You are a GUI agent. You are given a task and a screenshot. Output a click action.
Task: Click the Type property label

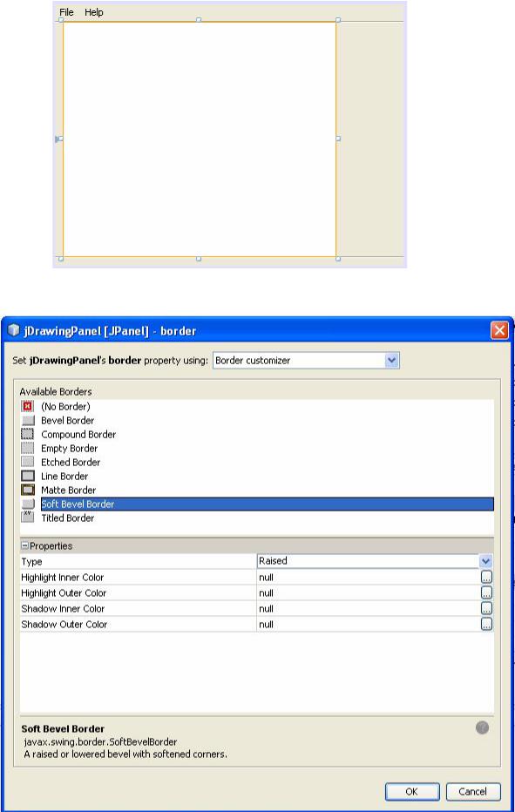pyautogui.click(x=31, y=562)
